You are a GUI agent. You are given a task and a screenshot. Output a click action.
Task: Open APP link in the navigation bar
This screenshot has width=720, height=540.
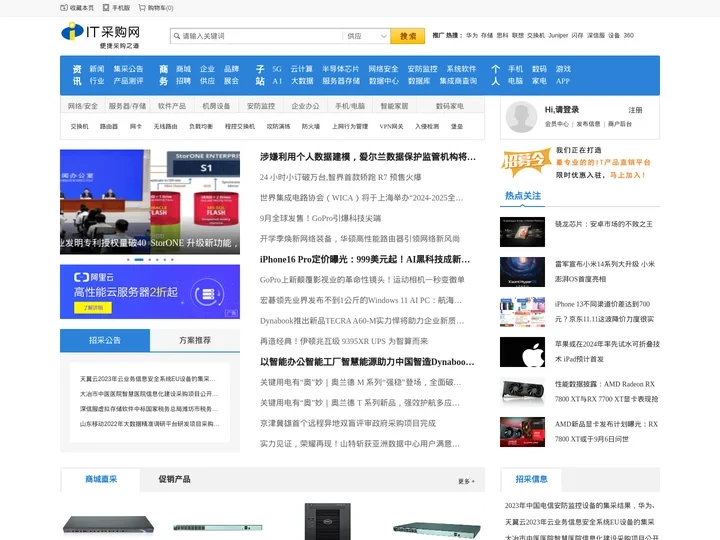[563, 81]
